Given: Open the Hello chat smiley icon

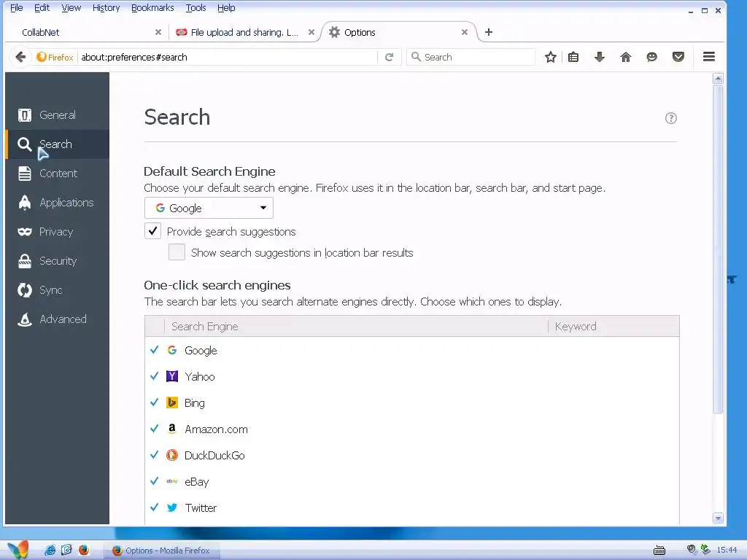Looking at the screenshot, I should [x=651, y=57].
